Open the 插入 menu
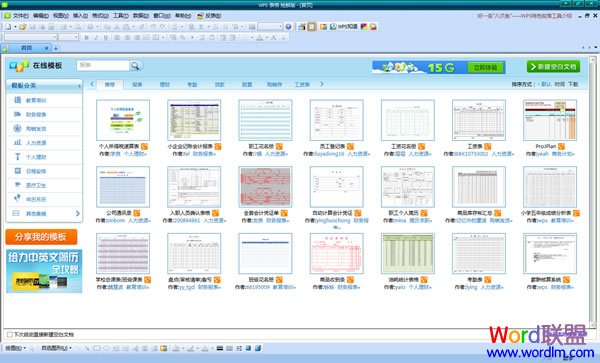Image resolution: width=600 pixels, height=363 pixels. point(80,16)
